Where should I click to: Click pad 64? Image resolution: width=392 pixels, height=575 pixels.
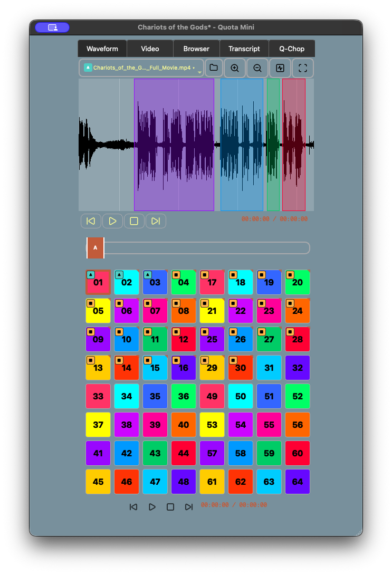[x=298, y=482]
